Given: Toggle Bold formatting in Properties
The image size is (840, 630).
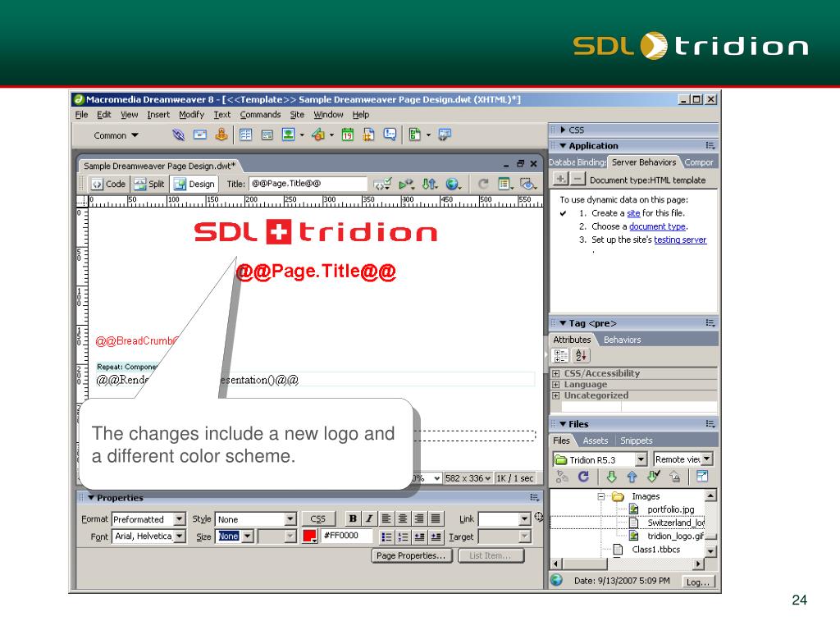Looking at the screenshot, I should click(353, 518).
